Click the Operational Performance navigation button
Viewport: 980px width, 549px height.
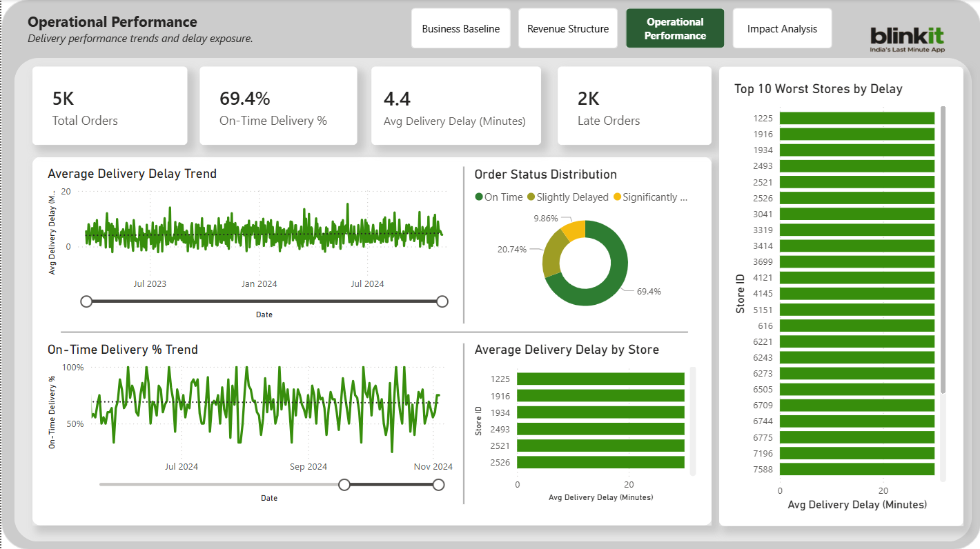tap(674, 28)
